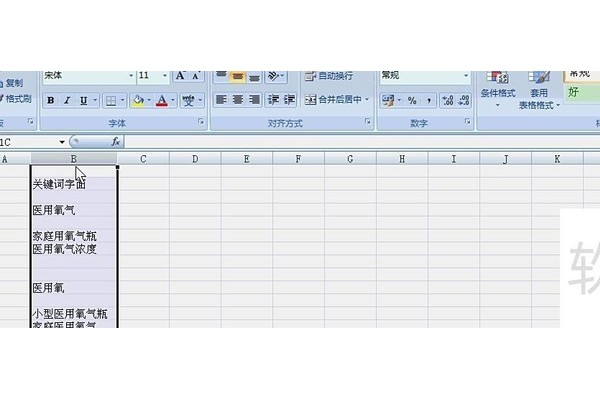Toggle Italic formatting
Screen dimensions: 600x400
(67, 101)
